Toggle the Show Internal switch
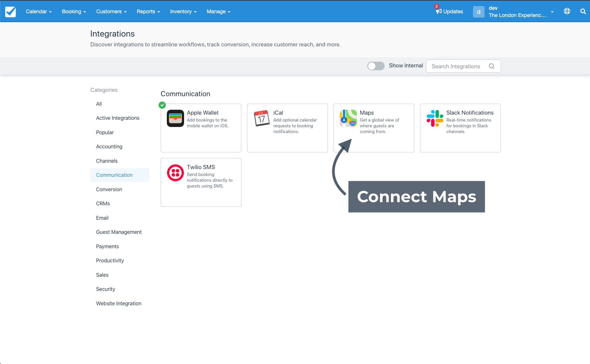Viewport: 590px width, 364px height. coord(376,66)
